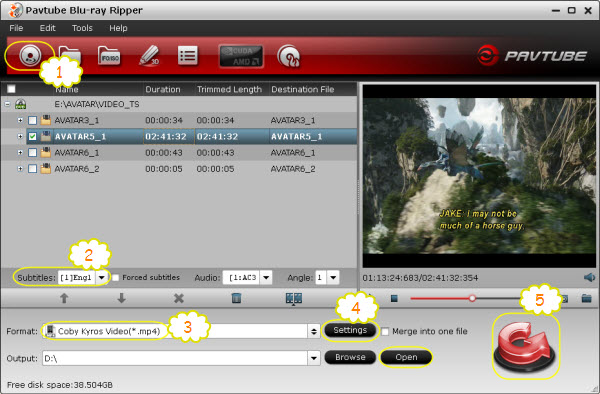Click the Trimmed Length column header
600x394 pixels.
pyautogui.click(x=229, y=90)
